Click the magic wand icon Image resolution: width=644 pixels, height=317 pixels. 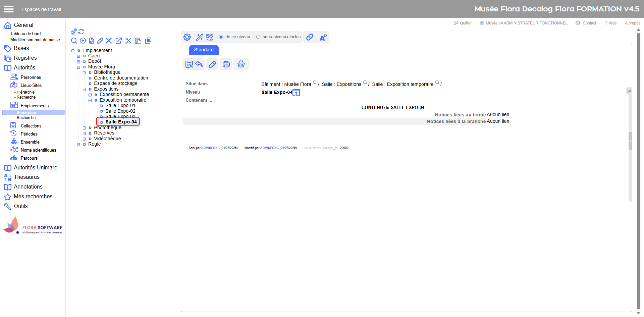click(200, 37)
